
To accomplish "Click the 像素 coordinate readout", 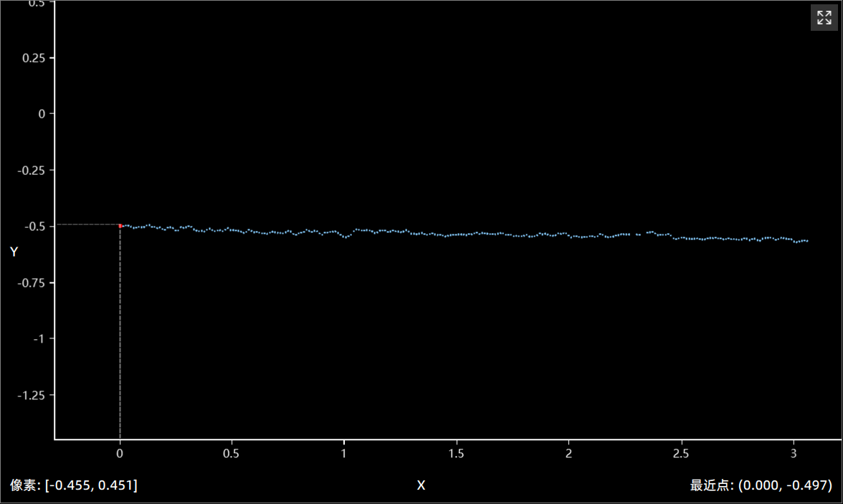I will (x=74, y=485).
